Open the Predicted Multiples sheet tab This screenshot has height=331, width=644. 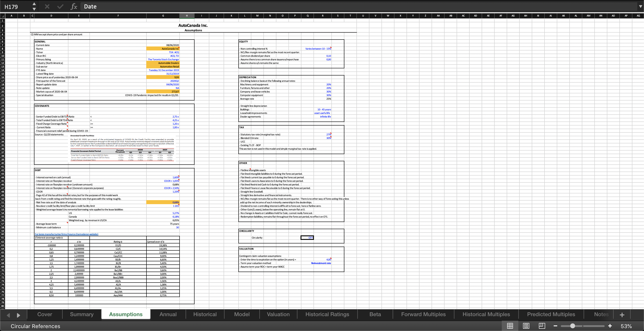coord(551,314)
